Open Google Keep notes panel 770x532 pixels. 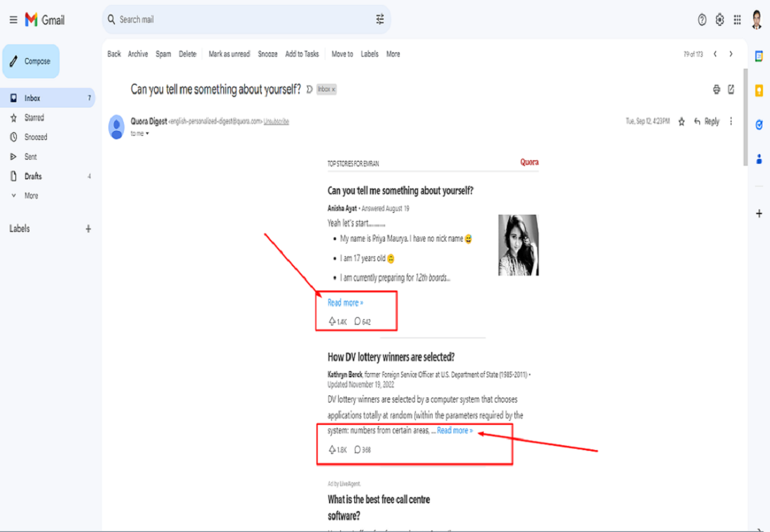[759, 90]
